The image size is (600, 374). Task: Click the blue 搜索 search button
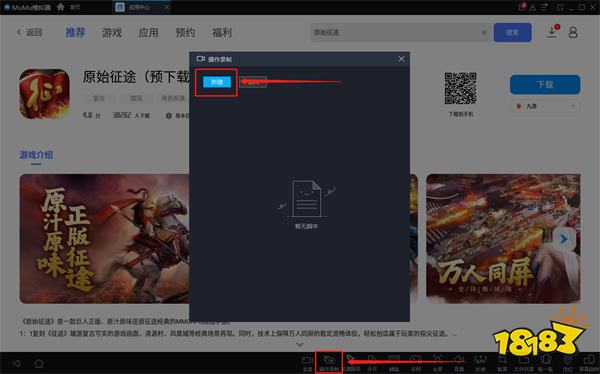[x=512, y=33]
